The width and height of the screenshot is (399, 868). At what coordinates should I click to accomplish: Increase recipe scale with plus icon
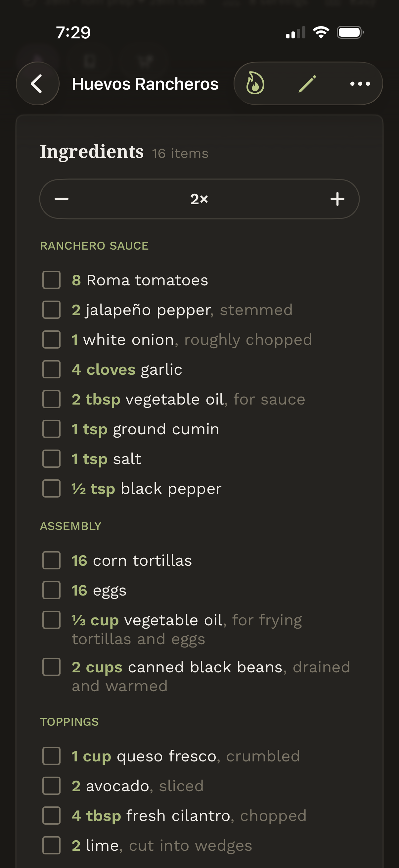click(337, 199)
